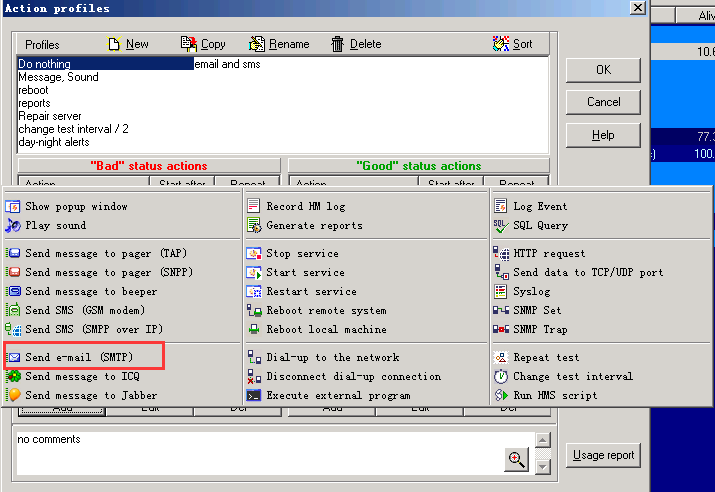Select the 'day-night alerts' profile
Image resolution: width=715 pixels, height=492 pixels.
pos(54,142)
